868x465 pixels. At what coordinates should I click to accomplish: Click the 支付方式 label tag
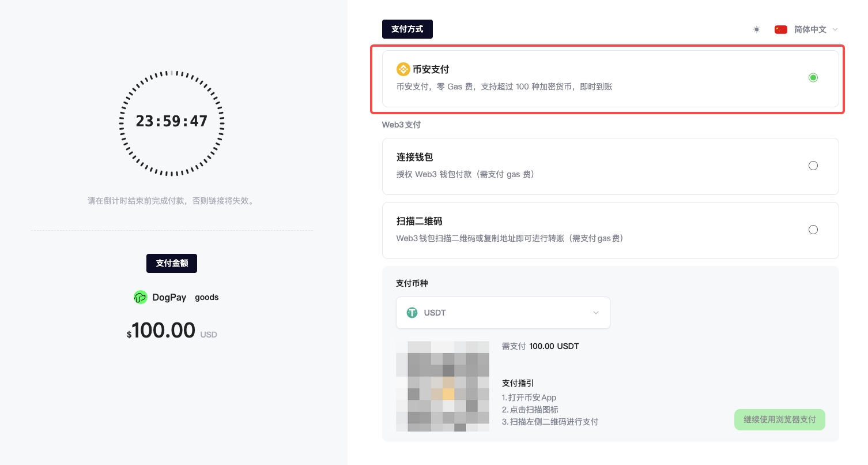coord(407,29)
